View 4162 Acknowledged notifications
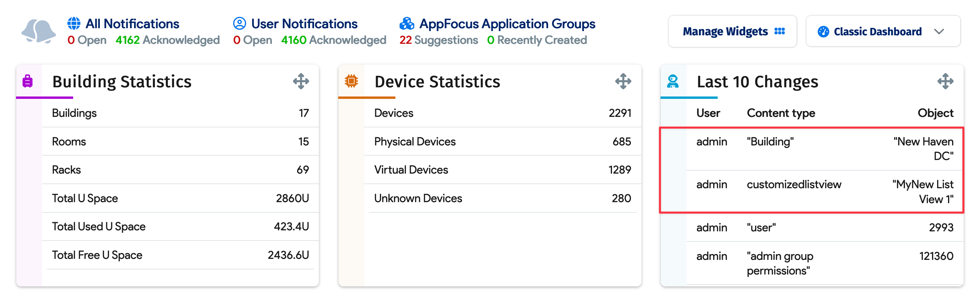Image resolution: width=980 pixels, height=301 pixels. click(x=167, y=40)
